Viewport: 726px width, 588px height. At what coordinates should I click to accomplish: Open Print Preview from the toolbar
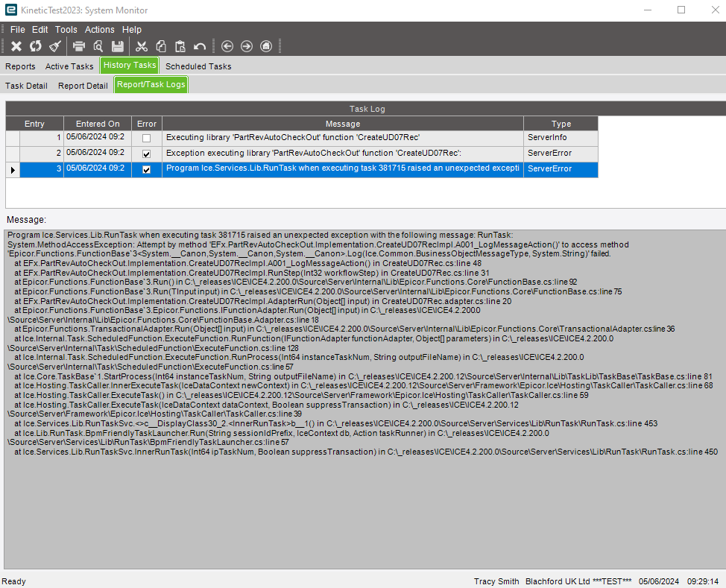pyautogui.click(x=98, y=46)
